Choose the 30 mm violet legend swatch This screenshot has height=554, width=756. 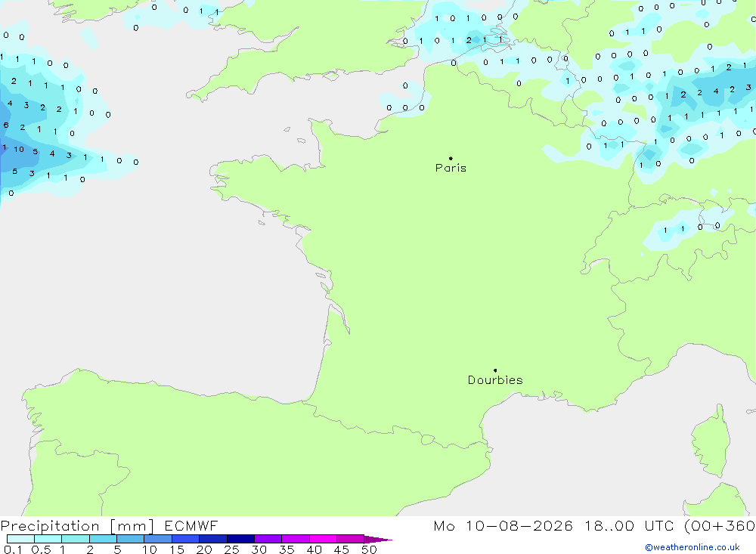click(x=268, y=539)
